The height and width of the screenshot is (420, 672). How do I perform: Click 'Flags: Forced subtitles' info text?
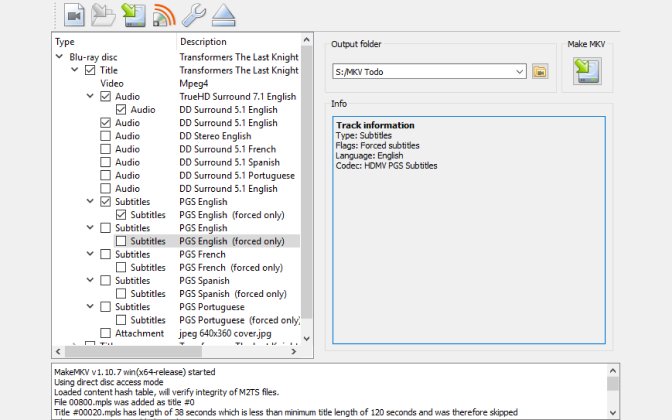click(x=378, y=146)
